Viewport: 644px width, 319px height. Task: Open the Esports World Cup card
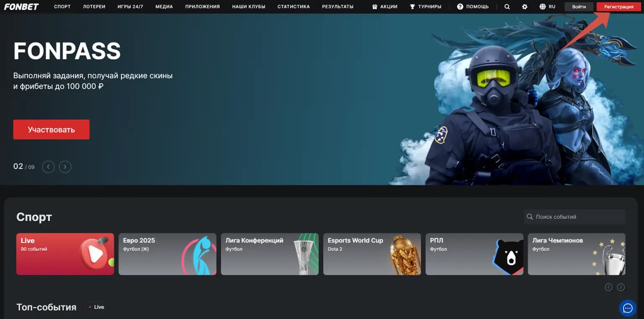pyautogui.click(x=372, y=254)
